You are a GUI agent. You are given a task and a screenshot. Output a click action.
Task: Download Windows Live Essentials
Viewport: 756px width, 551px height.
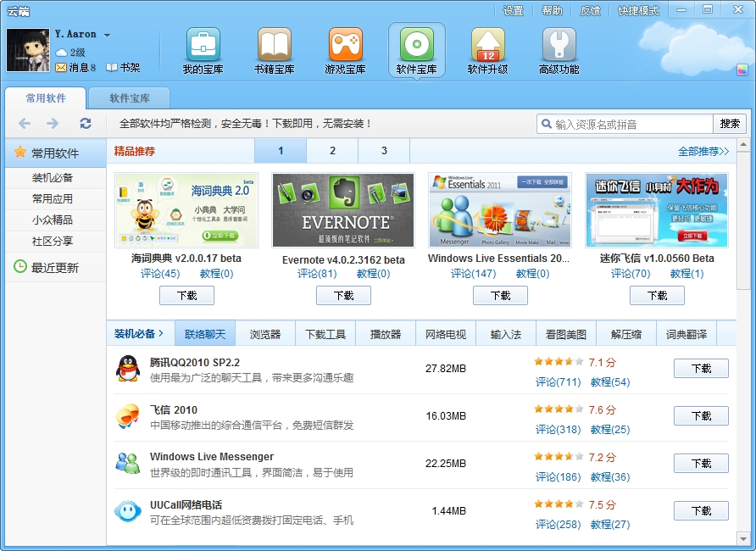pyautogui.click(x=500, y=296)
